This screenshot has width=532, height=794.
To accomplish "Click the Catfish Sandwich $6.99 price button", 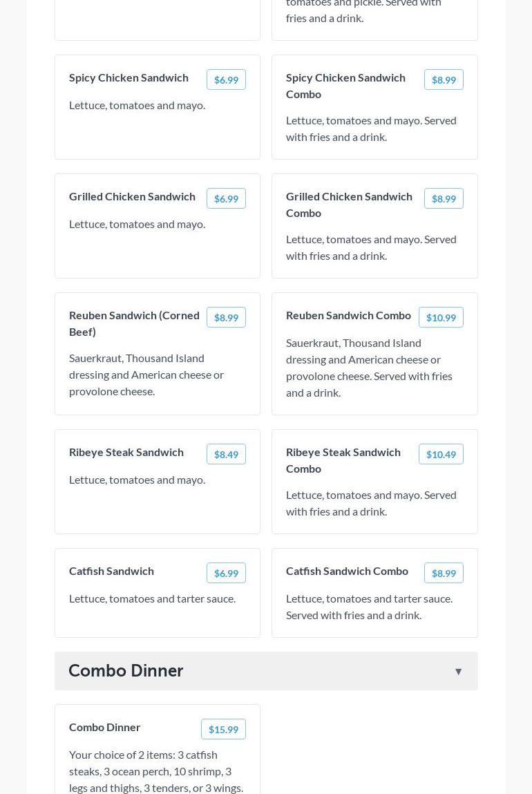I will point(226,573).
